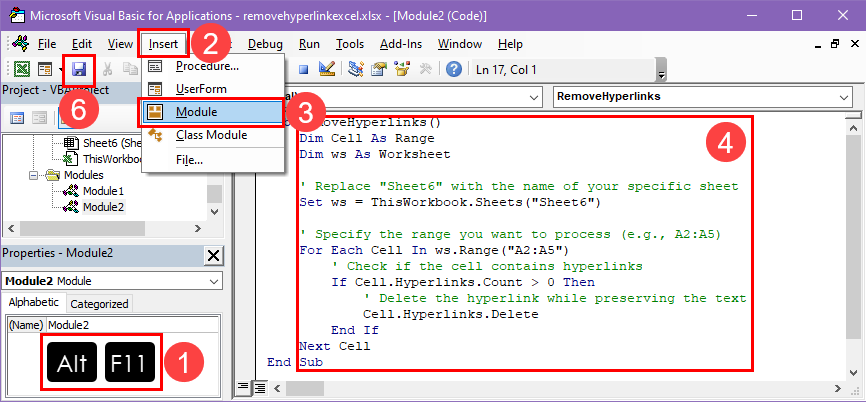This screenshot has width=866, height=402.
Task: Click the View Object icon in Project panel
Action: pos(39,118)
